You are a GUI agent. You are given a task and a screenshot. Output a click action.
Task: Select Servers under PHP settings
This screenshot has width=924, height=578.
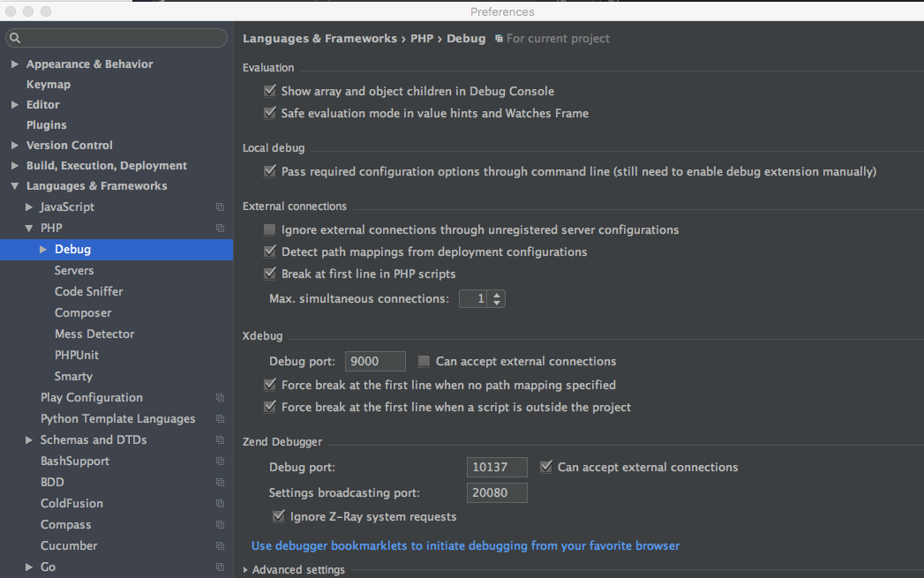coord(74,270)
